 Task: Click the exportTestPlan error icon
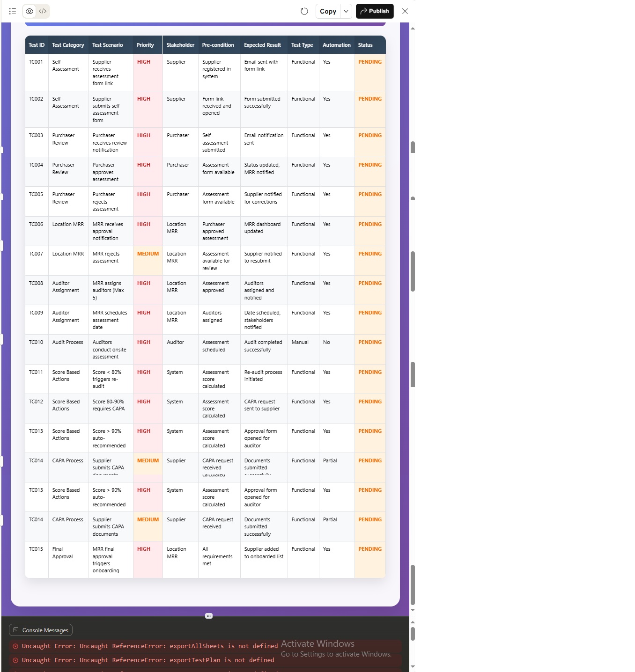tap(15, 660)
